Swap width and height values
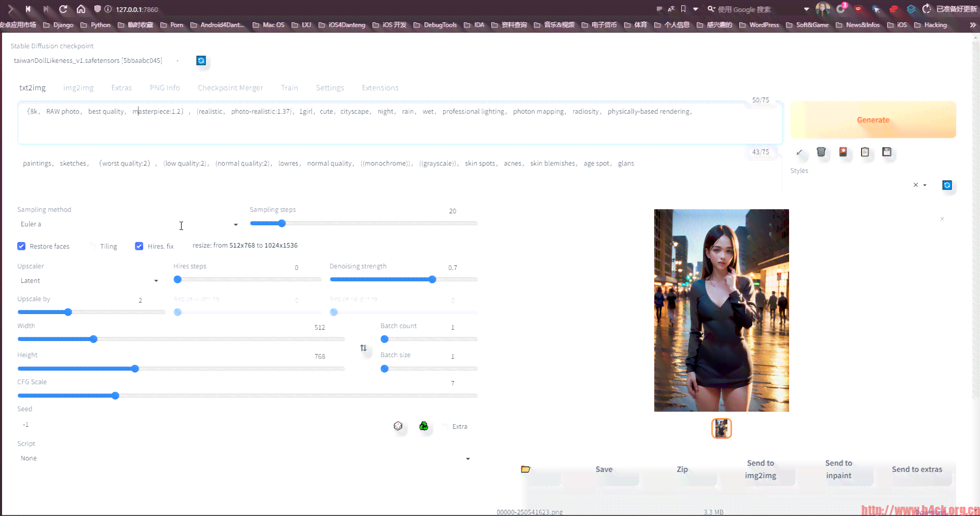The height and width of the screenshot is (516, 980). (x=363, y=348)
